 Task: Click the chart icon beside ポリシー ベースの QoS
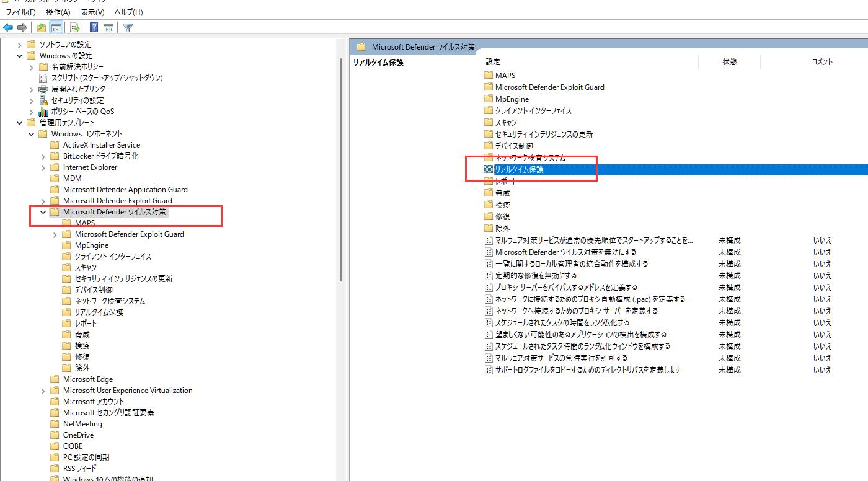(43, 112)
